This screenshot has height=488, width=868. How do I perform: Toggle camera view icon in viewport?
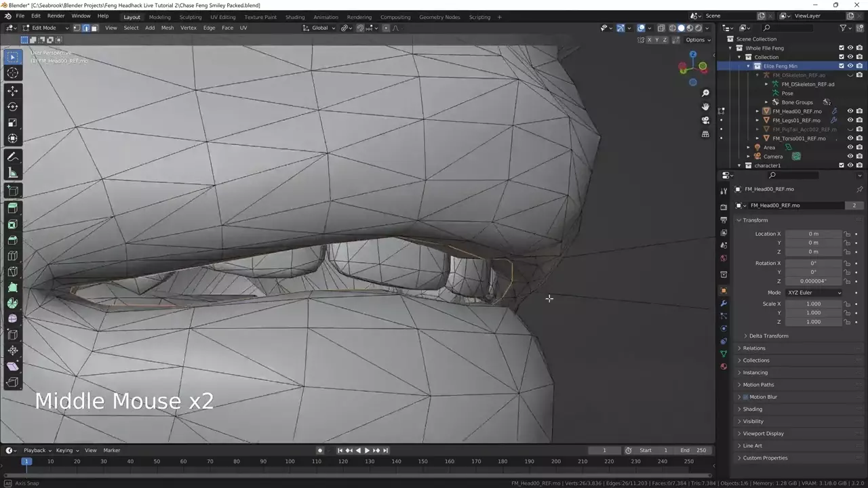(x=705, y=120)
